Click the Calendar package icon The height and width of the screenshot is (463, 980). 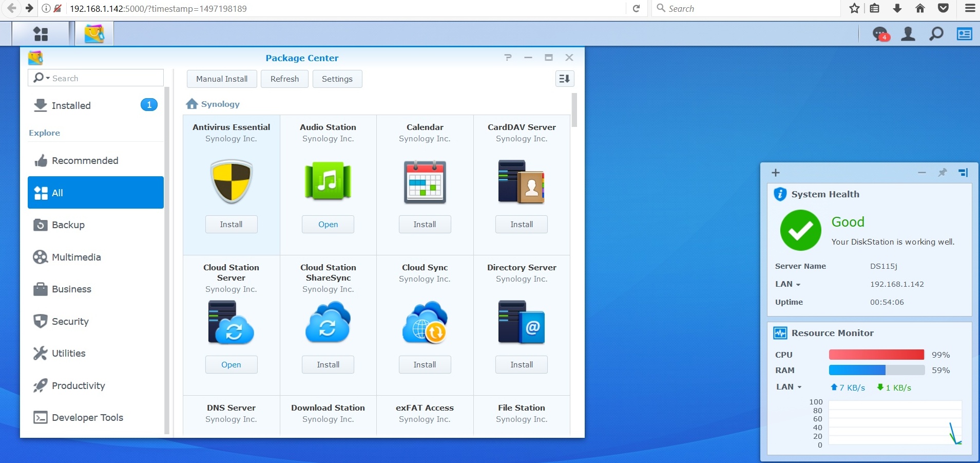pos(425,181)
